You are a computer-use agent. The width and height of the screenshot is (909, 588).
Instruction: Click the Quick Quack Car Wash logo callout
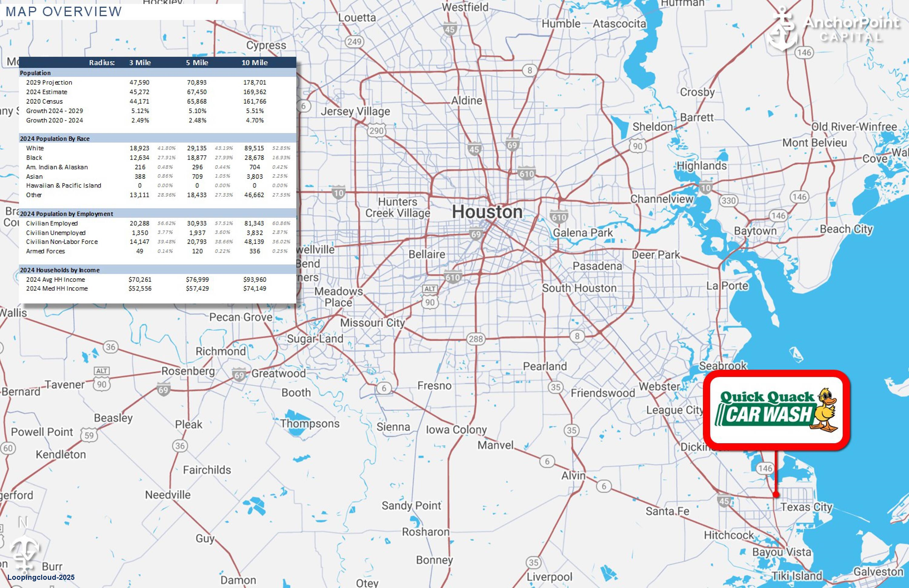coord(777,410)
